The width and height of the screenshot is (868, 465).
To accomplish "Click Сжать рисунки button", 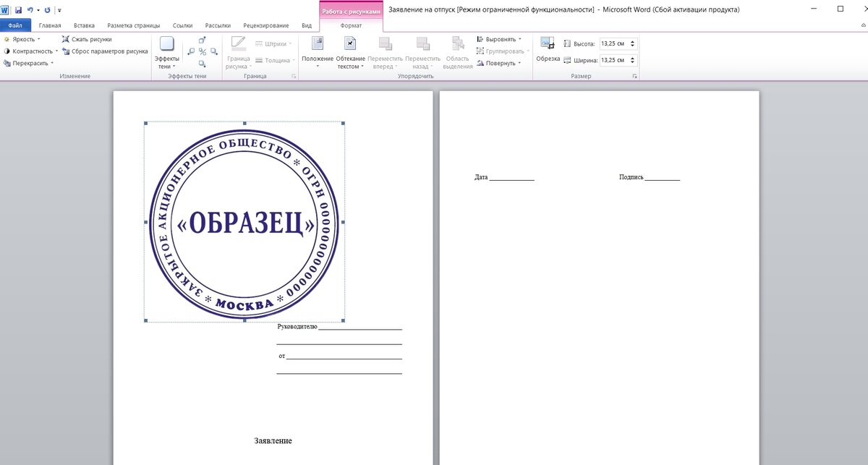I will [87, 39].
